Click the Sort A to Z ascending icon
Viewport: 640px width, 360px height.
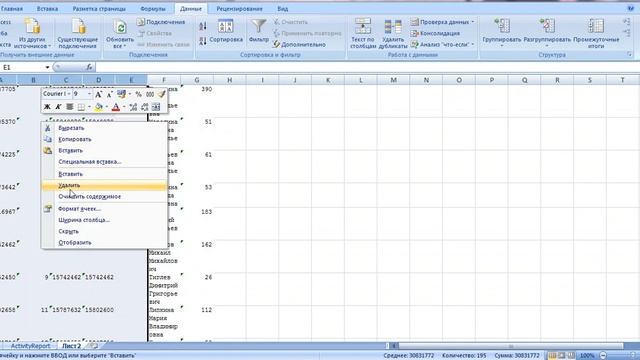[203, 27]
